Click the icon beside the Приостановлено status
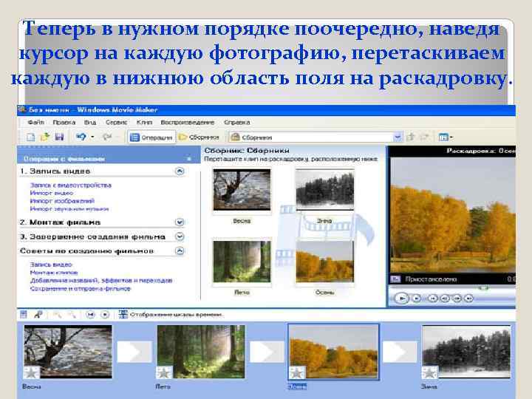 point(395,279)
